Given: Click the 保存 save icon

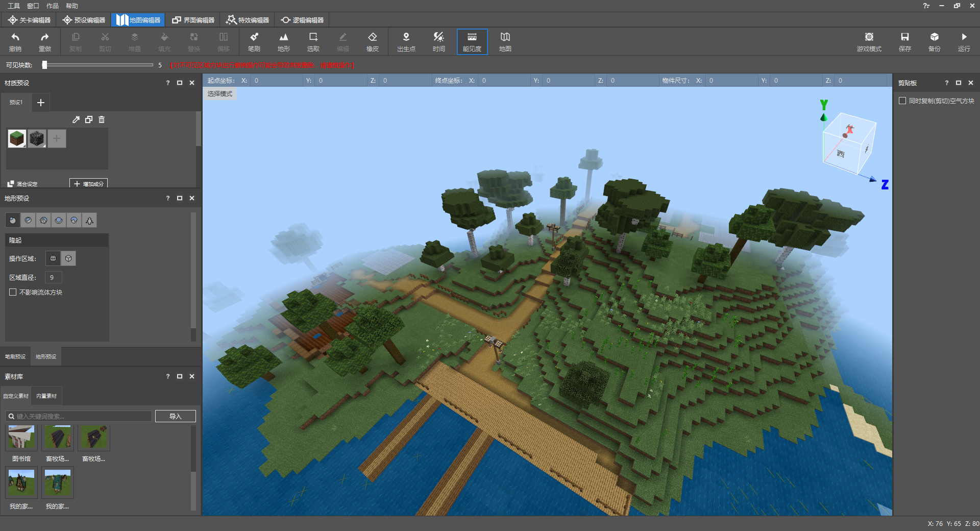Looking at the screenshot, I should (905, 42).
